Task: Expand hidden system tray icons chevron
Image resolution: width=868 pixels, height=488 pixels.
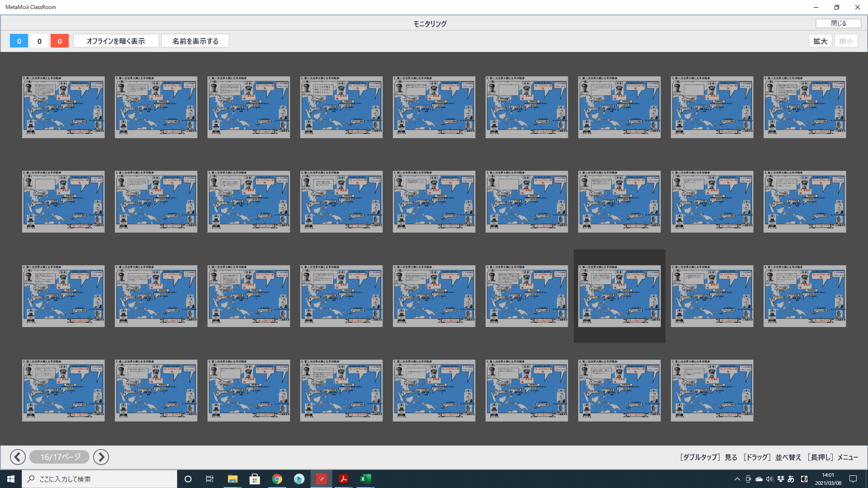Action: click(737, 479)
